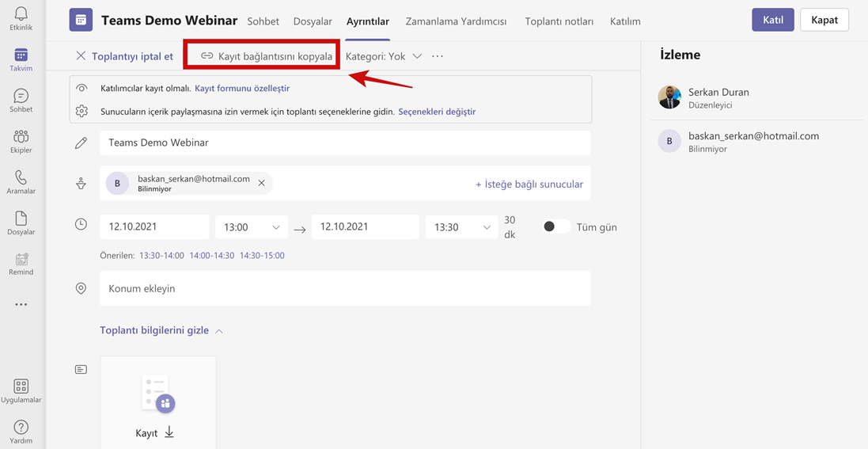The image size is (868, 449).
Task: Click the Konum ekleyin location field
Action: [345, 288]
